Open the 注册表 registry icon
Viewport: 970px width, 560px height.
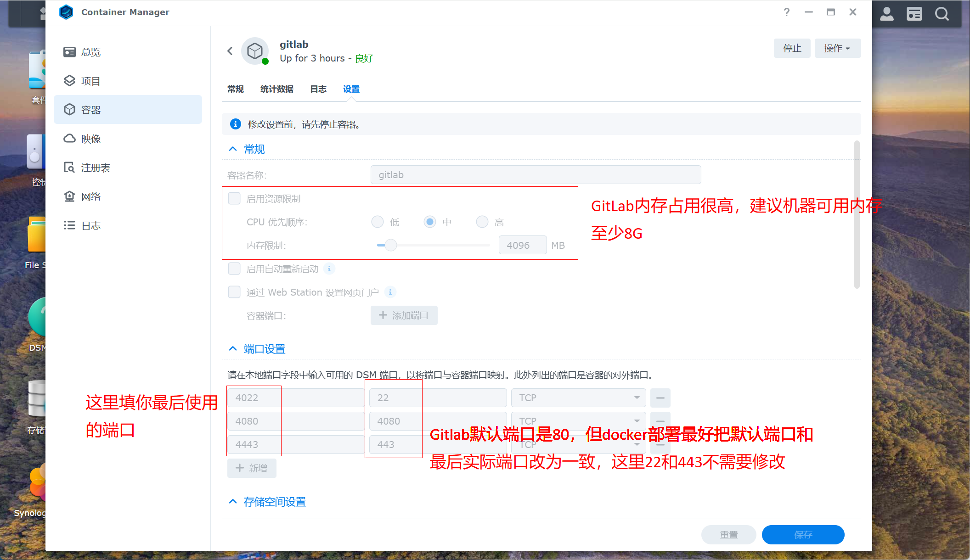[x=69, y=168]
